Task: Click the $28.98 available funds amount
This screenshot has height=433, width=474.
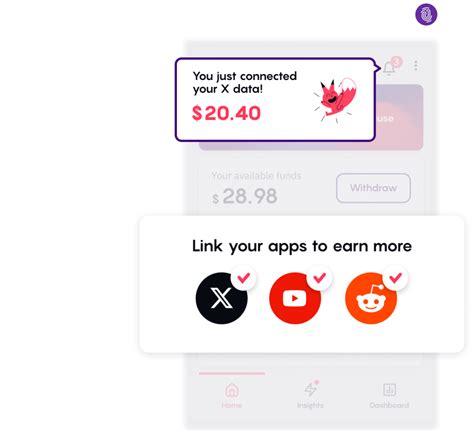Action: point(245,196)
